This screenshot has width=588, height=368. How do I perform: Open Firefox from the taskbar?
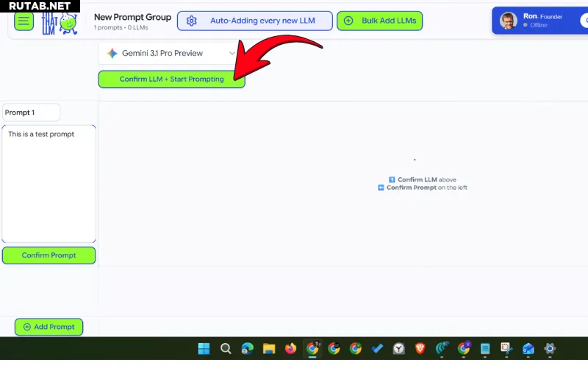pyautogui.click(x=290, y=348)
